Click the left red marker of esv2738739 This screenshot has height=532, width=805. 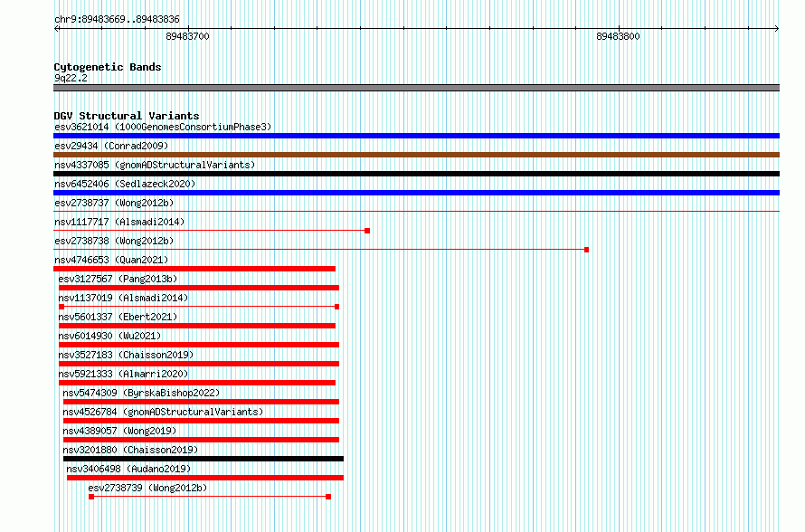click(91, 497)
